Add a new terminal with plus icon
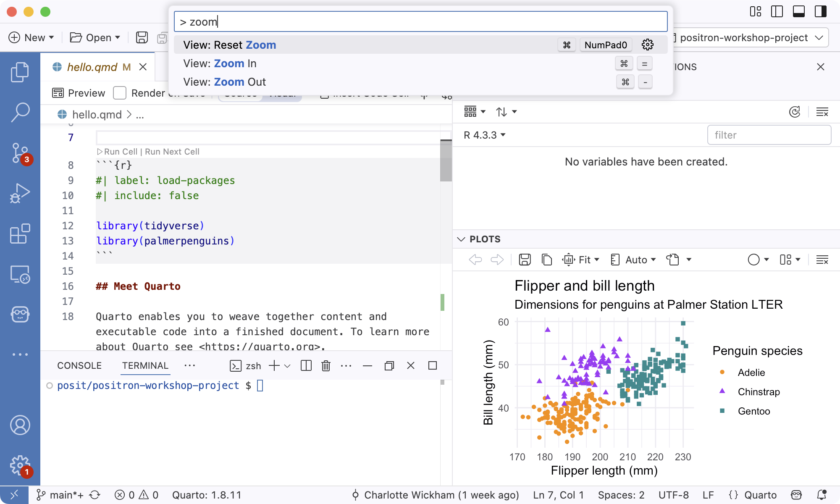Viewport: 840px width, 504px height. point(274,366)
